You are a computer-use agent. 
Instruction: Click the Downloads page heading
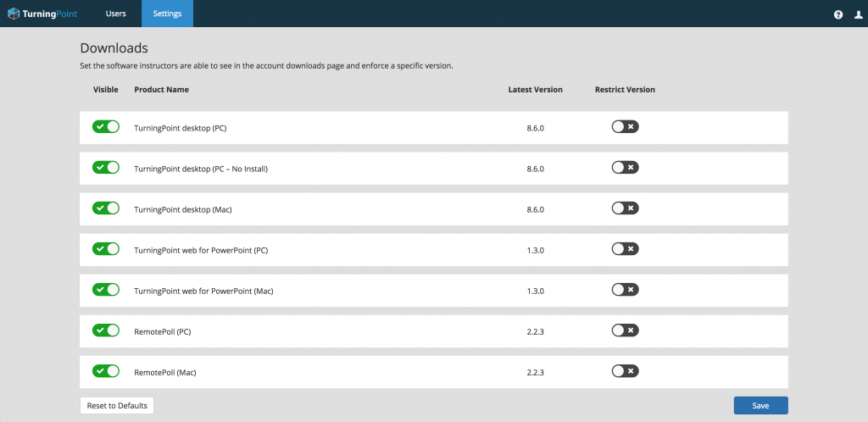click(x=114, y=47)
